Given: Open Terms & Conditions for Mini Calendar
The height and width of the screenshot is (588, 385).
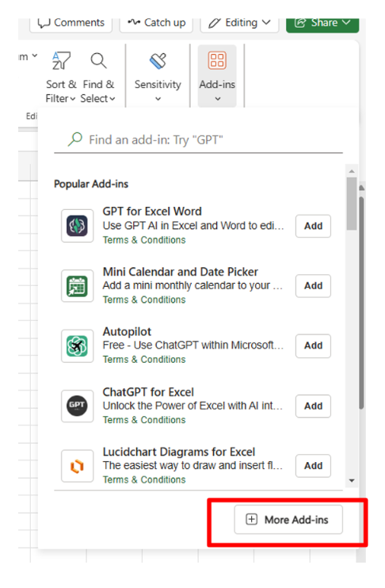Looking at the screenshot, I should (144, 300).
